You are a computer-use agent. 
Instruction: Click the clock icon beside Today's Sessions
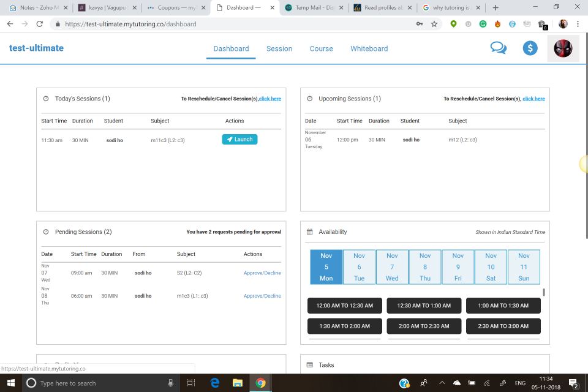coord(45,99)
